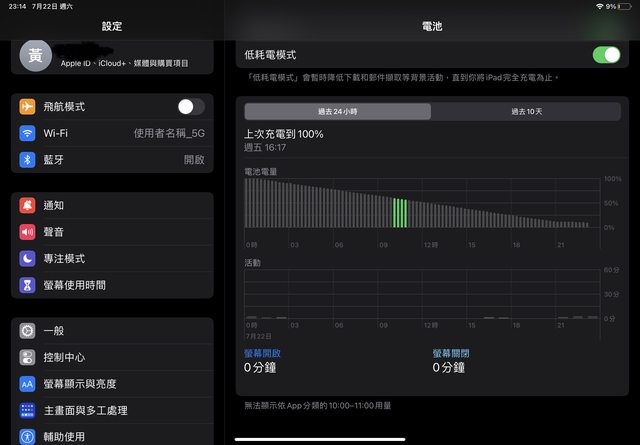This screenshot has height=445, width=640.
Task: Open Screen Time (螢幕使用時間) hourglass icon
Action: point(27,285)
